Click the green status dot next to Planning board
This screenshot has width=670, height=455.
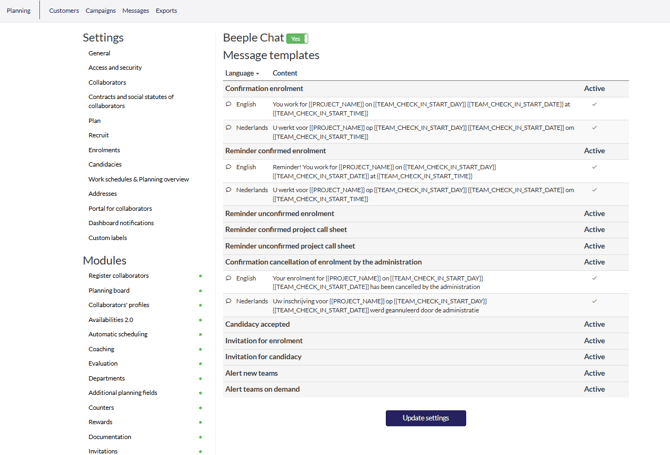point(200,291)
